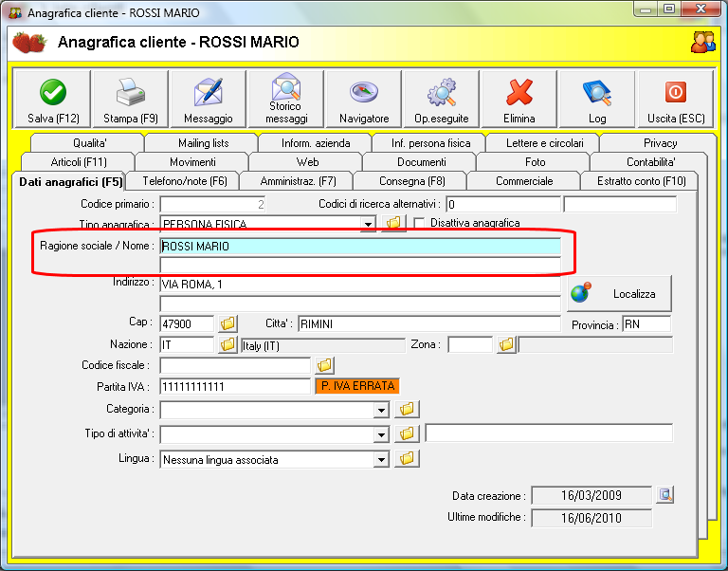Open Storico messaggi toolbar icon
The image size is (728, 571).
pos(286,86)
